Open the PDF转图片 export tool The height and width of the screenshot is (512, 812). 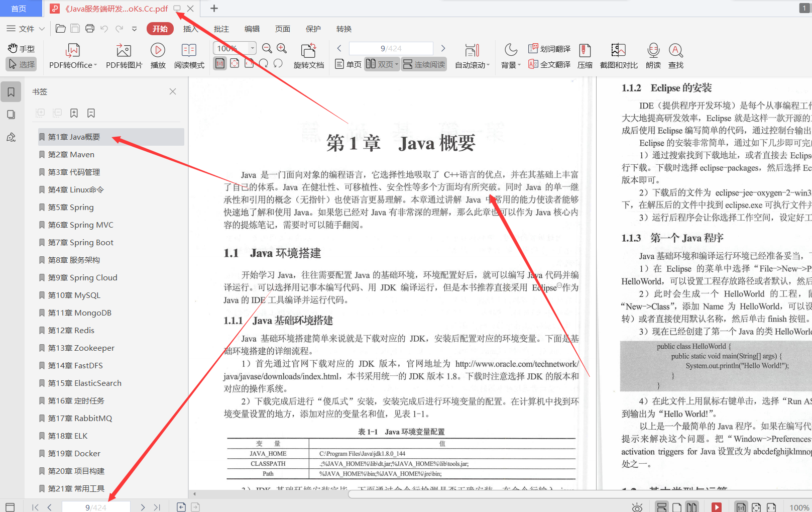pos(124,55)
